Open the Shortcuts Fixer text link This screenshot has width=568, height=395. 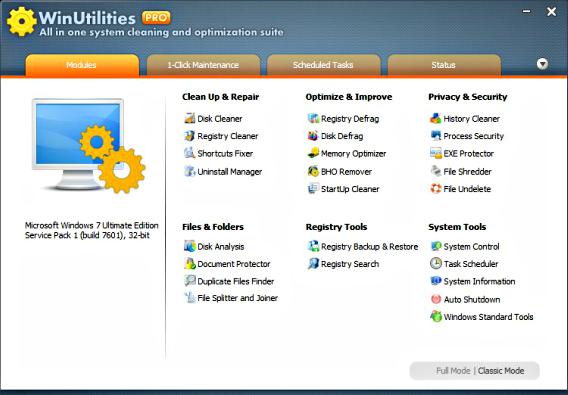coord(225,154)
